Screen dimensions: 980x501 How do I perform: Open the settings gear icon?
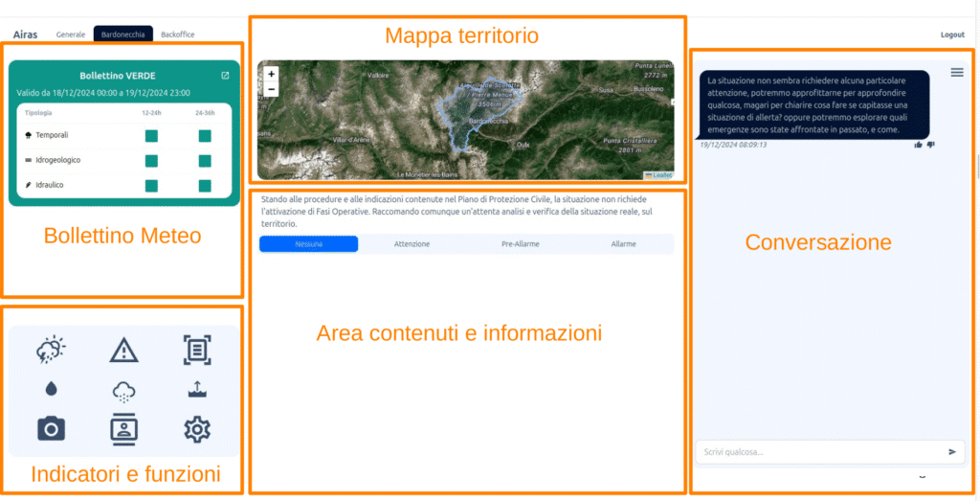[x=197, y=429]
